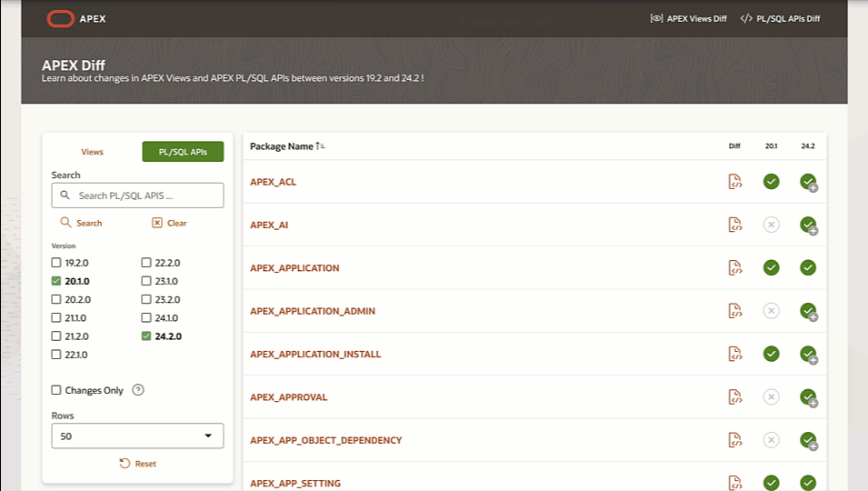Click the 20.1 green check for APEX_ACL
Viewport: 868px width, 491px height.
tap(771, 182)
